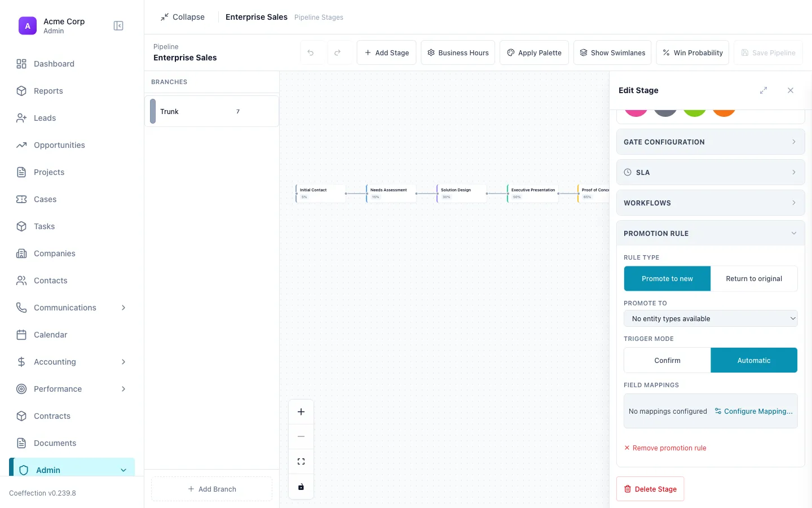Open Opportunities from the sidebar

coord(72,145)
